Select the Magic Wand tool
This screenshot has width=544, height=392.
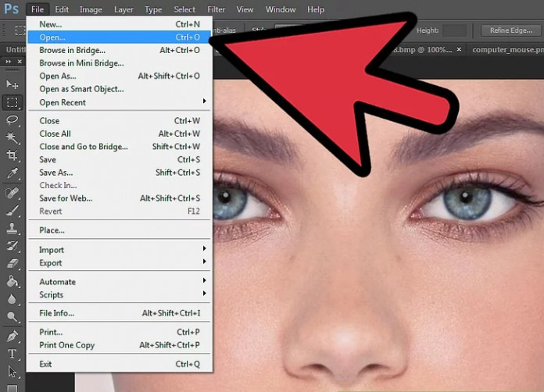[12, 138]
